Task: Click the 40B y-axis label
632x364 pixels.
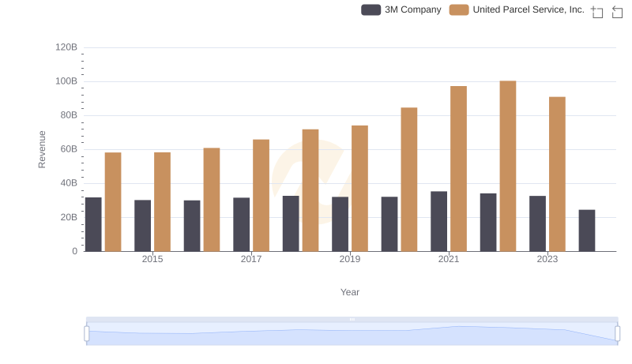Action: pos(69,183)
